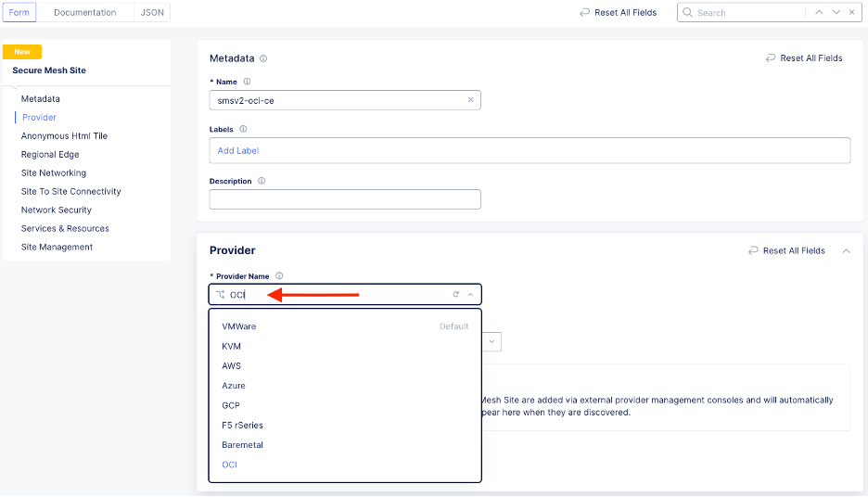868x497 pixels.
Task: Clear the Name field using the X icon
Action: (x=470, y=100)
